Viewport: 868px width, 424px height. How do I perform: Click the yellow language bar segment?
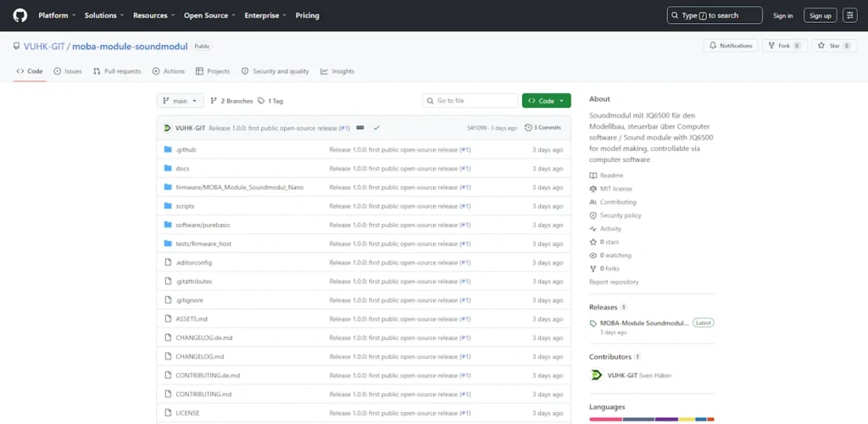(x=687, y=420)
